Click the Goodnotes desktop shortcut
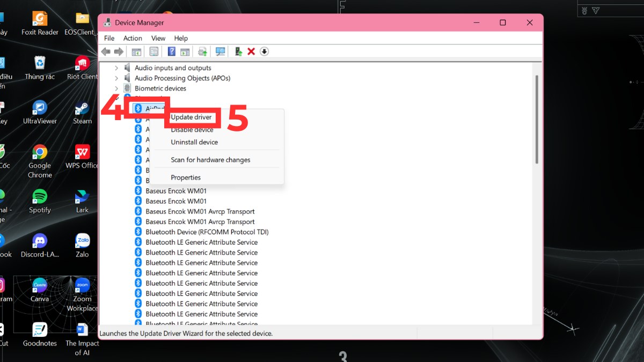 tap(40, 335)
